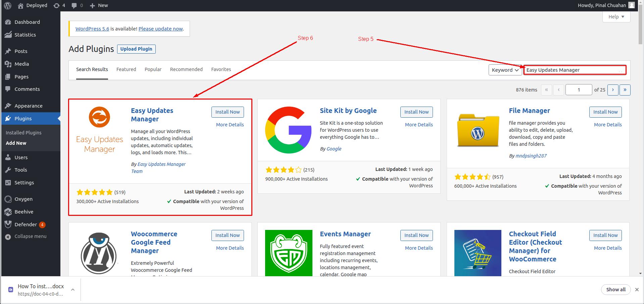Open the Deployed site home icon
Viewport: 644px width, 304px height.
coord(21,5)
